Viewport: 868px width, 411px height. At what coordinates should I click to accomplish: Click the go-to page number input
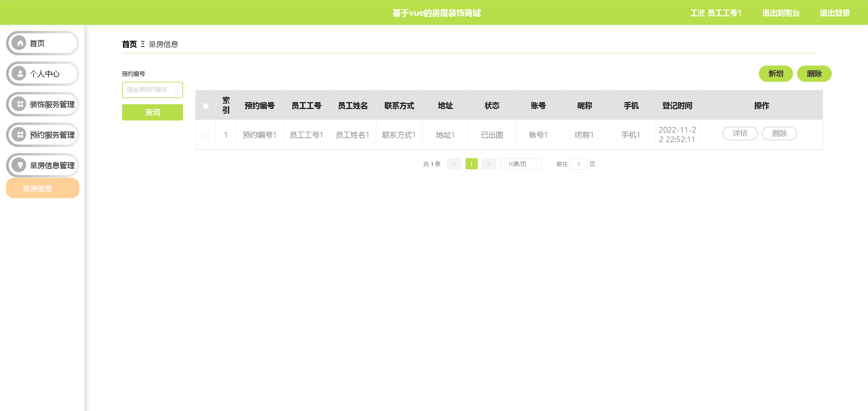(x=578, y=164)
